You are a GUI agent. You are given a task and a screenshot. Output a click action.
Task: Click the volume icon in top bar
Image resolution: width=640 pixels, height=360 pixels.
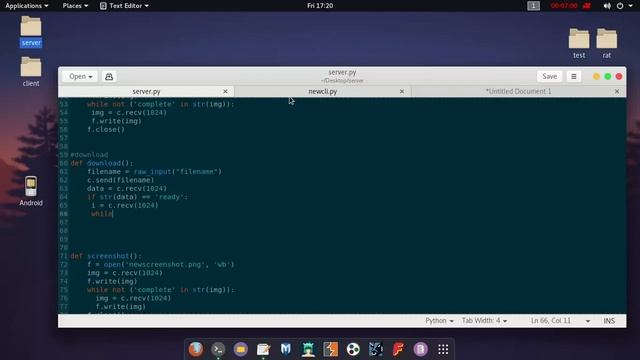pyautogui.click(x=607, y=6)
